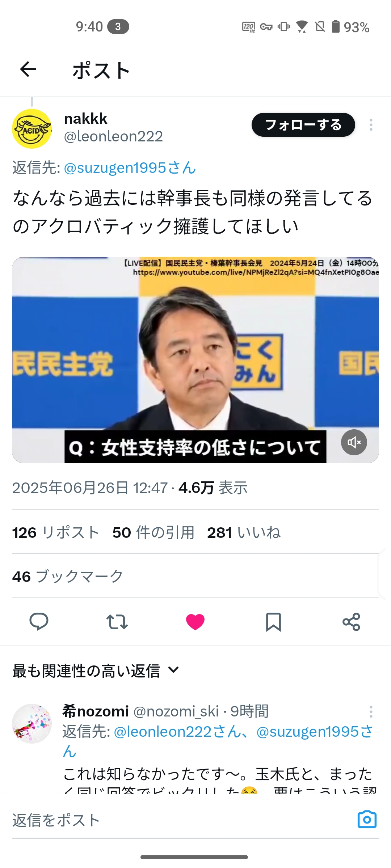Tap the フォローする button
Screen dimensions: 391x868
303,125
